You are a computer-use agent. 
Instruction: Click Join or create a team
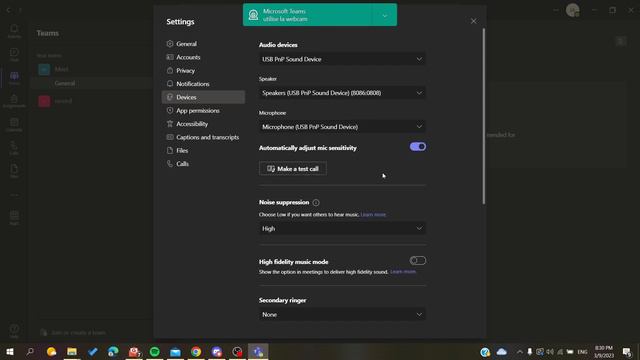coord(73,333)
